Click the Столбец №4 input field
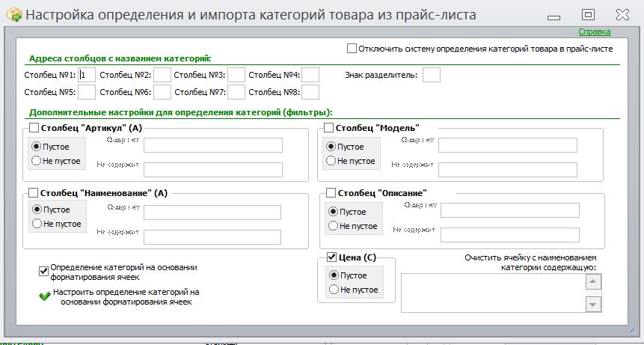This screenshot has width=644, height=345. [x=310, y=75]
